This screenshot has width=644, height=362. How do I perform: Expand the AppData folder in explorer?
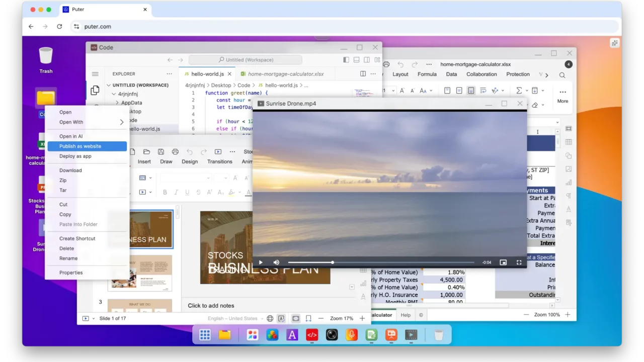tap(117, 103)
